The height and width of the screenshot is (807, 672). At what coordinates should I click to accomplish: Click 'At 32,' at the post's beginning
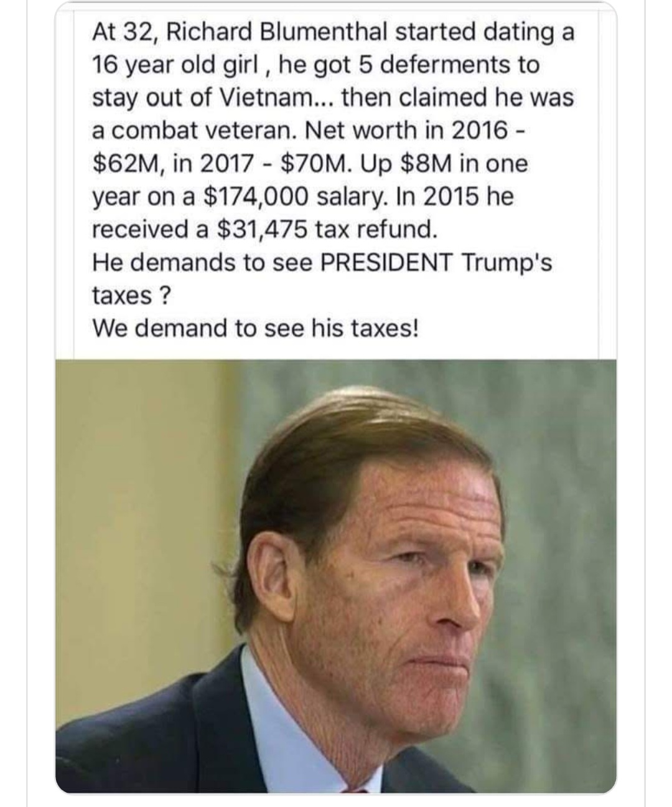tap(126, 32)
